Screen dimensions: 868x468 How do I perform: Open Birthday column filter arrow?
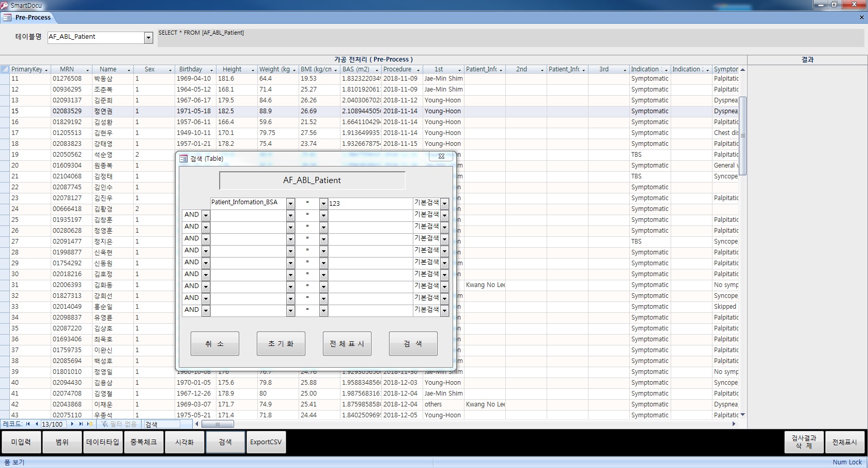pyautogui.click(x=211, y=70)
